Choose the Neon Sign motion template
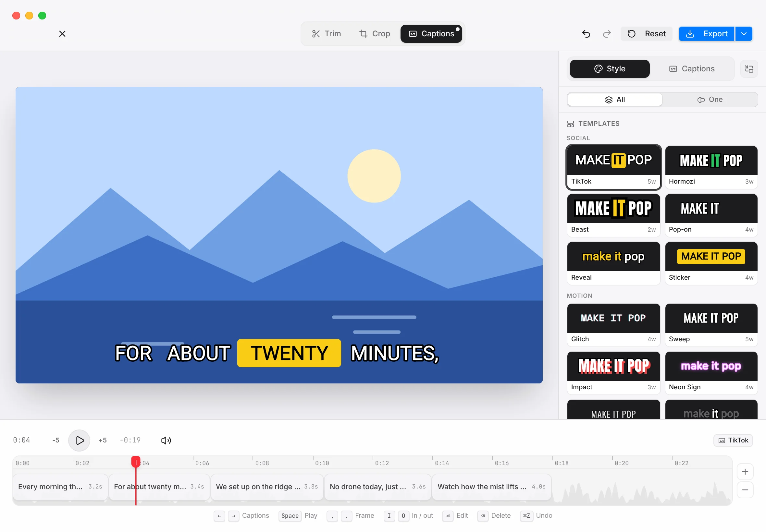Image resolution: width=766 pixels, height=532 pixels. tap(711, 373)
